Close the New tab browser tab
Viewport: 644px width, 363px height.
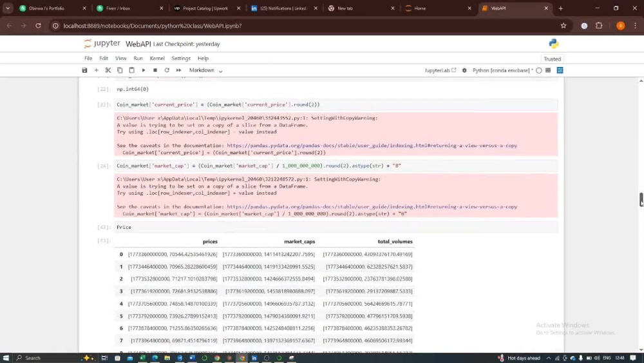point(393,8)
